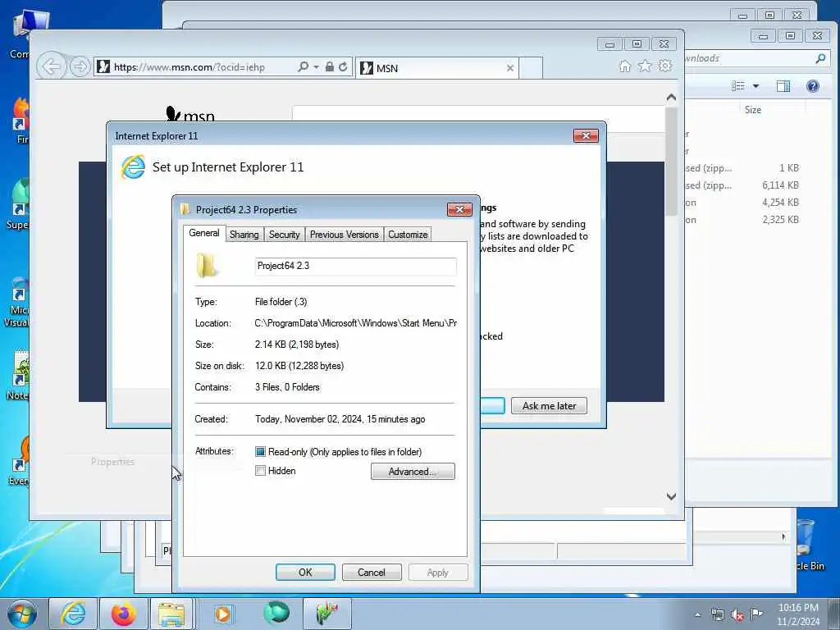Click the Internet Explorer Home icon
Viewport: 840px width, 630px height.
click(624, 66)
